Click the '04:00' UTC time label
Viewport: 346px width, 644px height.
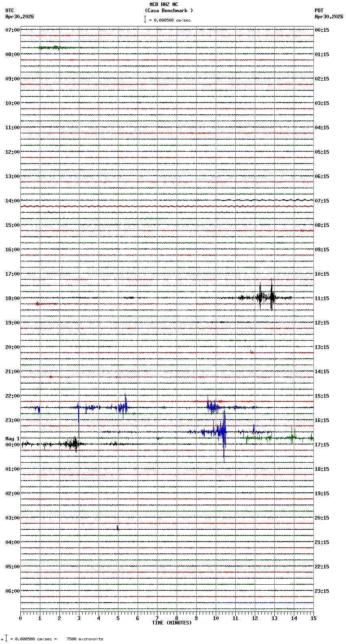[x=13, y=542]
